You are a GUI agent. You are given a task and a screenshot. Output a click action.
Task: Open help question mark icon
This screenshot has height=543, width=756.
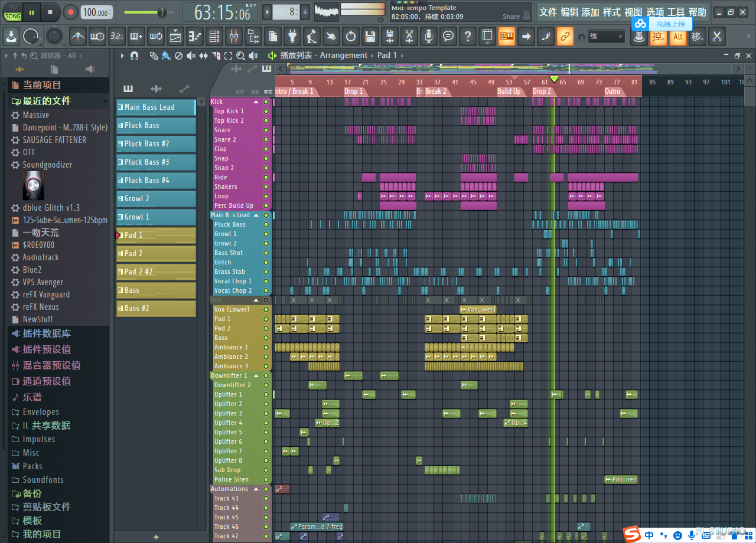[x=468, y=37]
